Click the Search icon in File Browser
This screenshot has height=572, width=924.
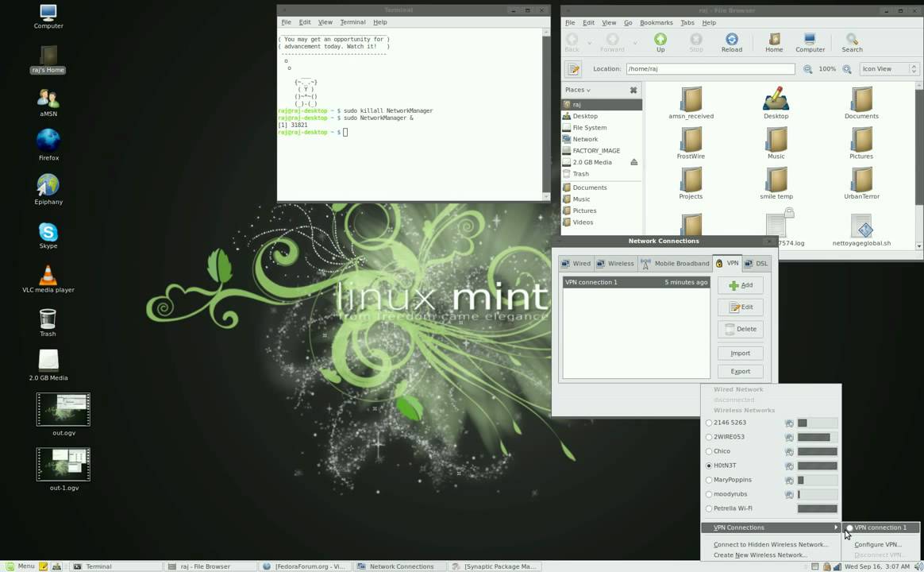point(852,42)
